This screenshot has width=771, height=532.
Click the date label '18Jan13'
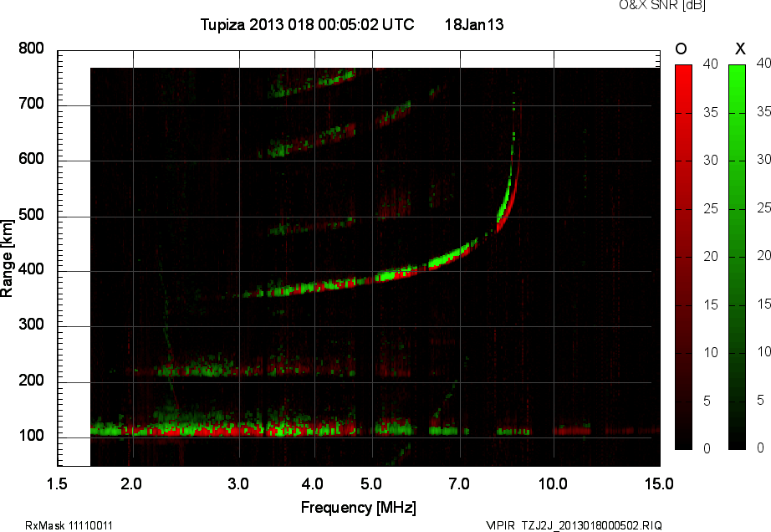[474, 24]
